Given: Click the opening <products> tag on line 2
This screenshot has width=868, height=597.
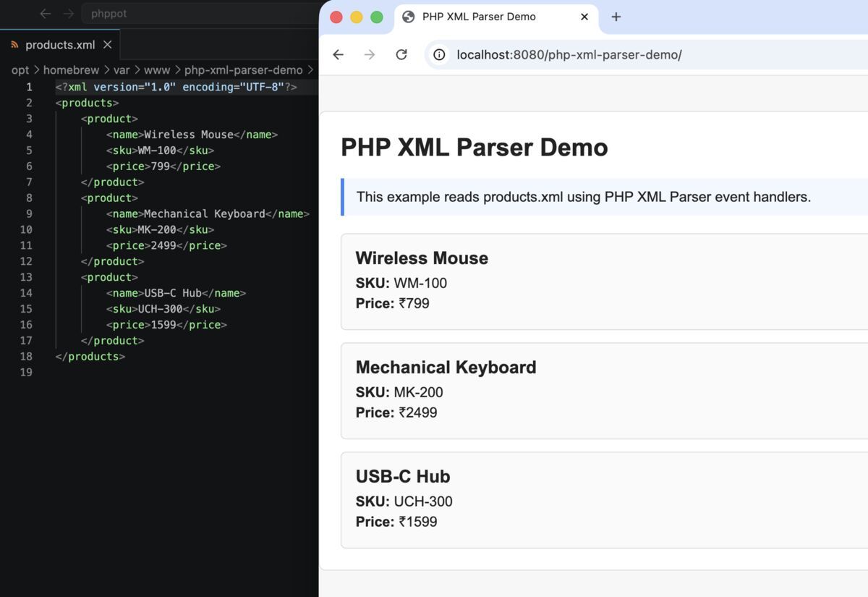Looking at the screenshot, I should click(x=87, y=103).
